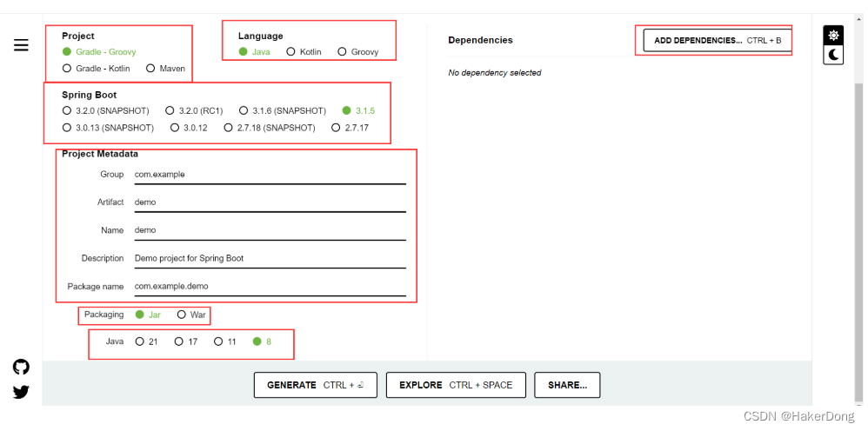Select Spring Boot 3.1.5
This screenshot has height=431, width=868.
358,110
